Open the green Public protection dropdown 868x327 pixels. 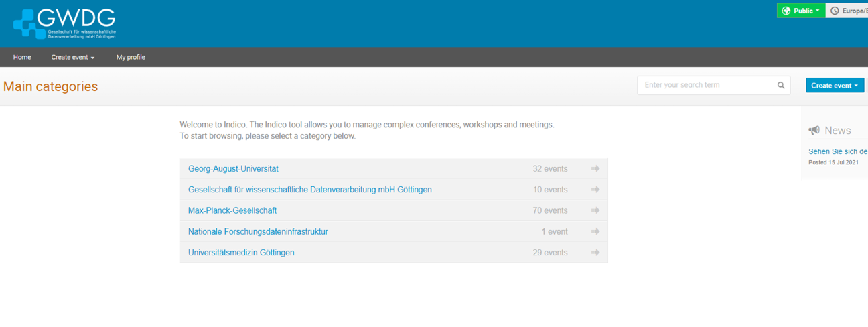800,11
